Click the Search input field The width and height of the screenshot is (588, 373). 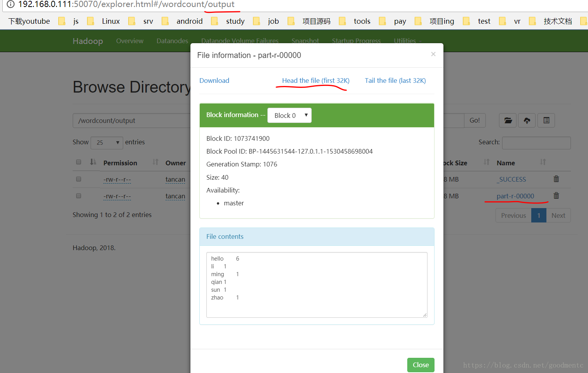(536, 143)
